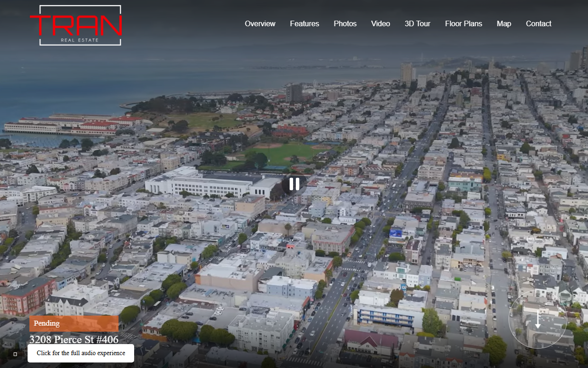Jump to the Contact section

pyautogui.click(x=538, y=24)
